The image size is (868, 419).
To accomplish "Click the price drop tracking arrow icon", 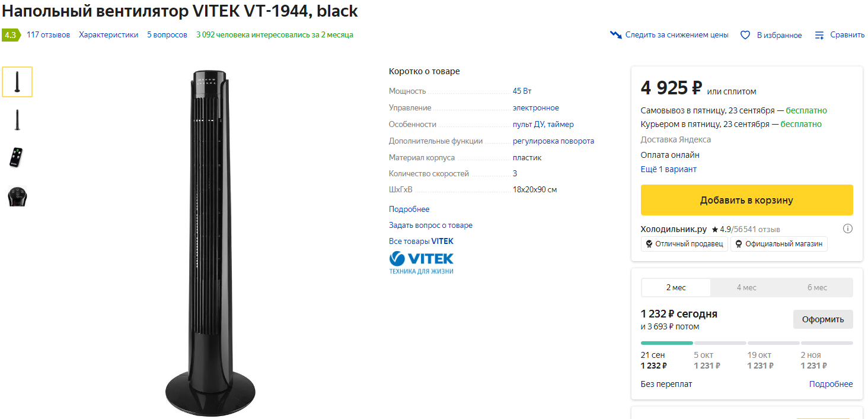I will pyautogui.click(x=615, y=35).
